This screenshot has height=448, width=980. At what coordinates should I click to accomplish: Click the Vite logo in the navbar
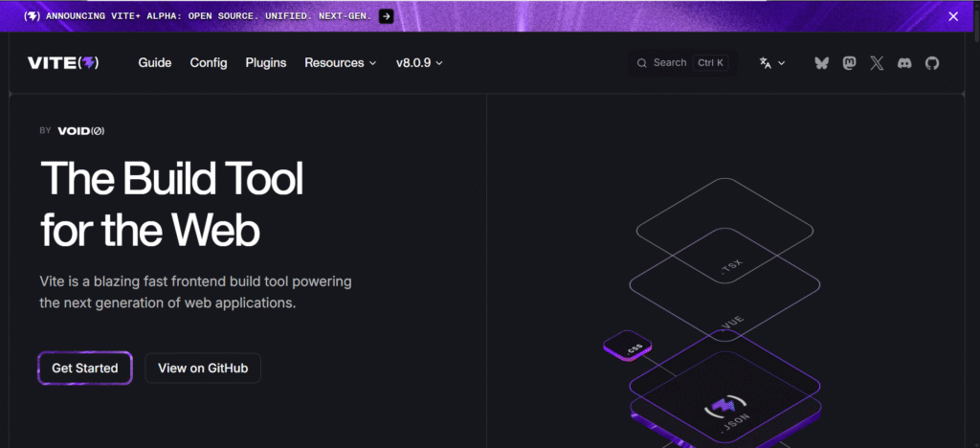coord(63,63)
